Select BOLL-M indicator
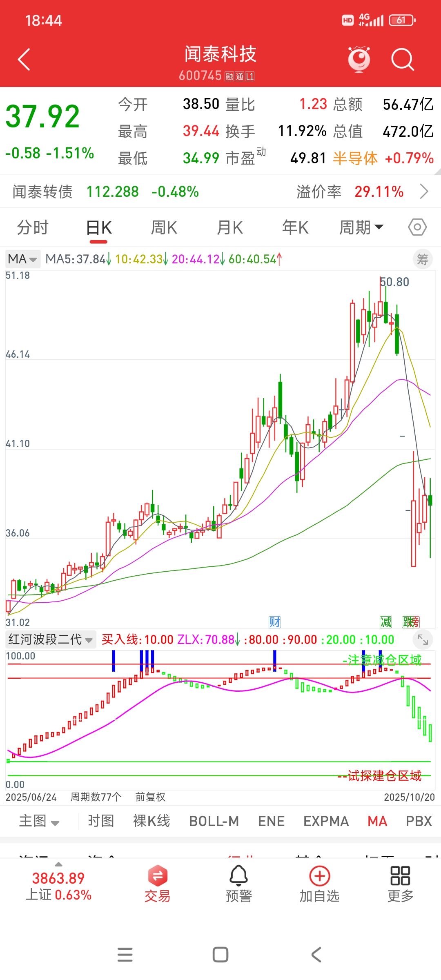 214,821
